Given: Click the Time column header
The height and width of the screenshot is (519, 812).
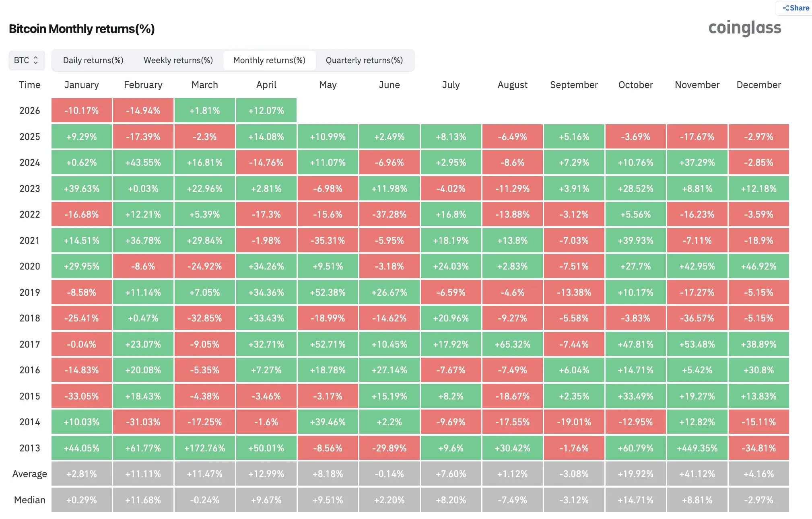Looking at the screenshot, I should (x=30, y=85).
